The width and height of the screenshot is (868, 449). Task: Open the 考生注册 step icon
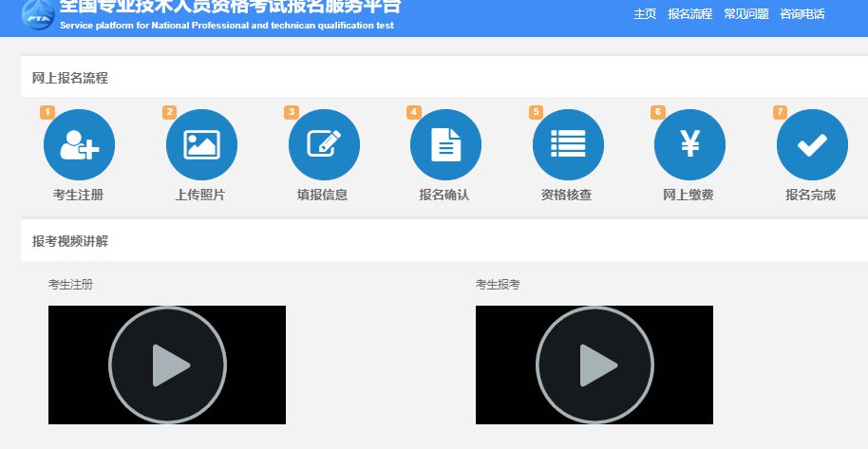click(79, 144)
